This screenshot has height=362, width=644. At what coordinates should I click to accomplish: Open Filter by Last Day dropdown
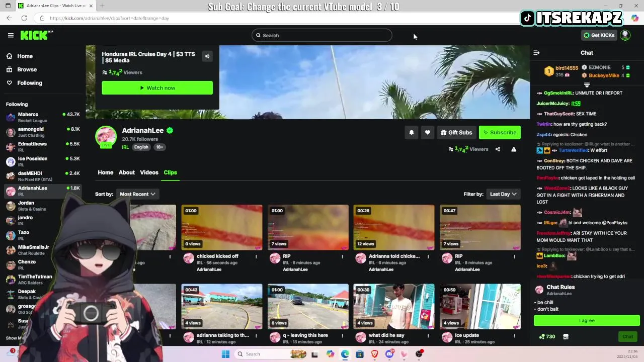[503, 194]
